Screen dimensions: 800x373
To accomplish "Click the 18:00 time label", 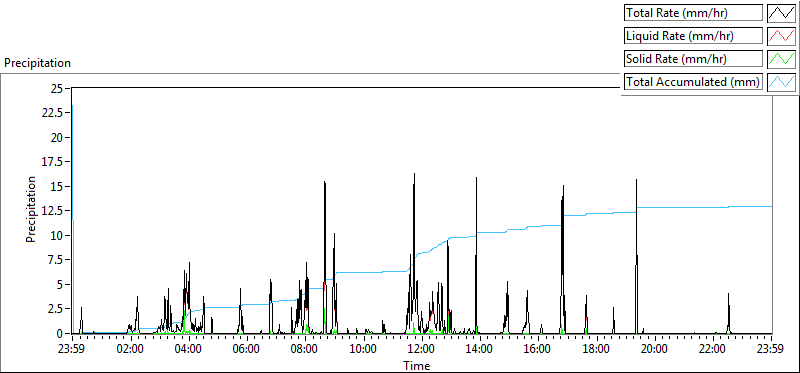I will pos(595,350).
